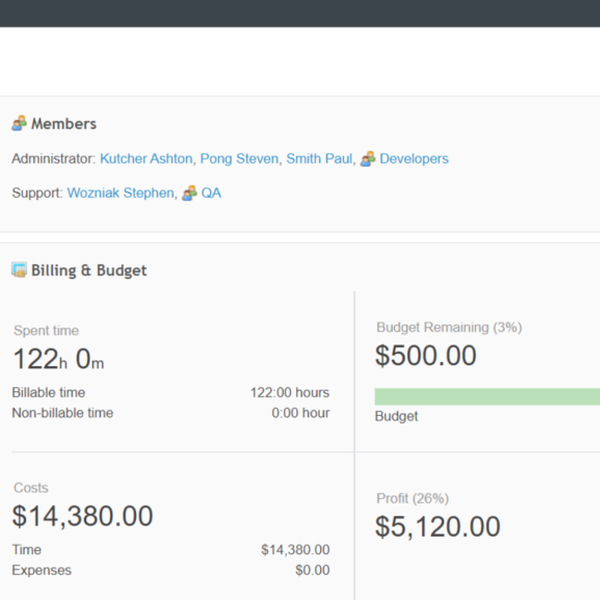Open Smith Paul's profile link
Screen dimensions: 600x600
[x=319, y=159]
